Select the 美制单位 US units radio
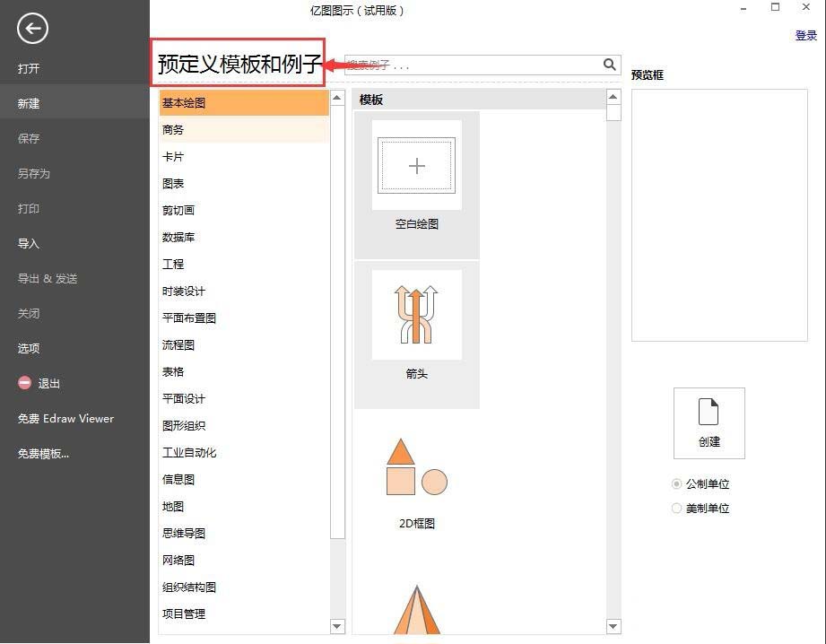This screenshot has height=644, width=826. [x=676, y=508]
